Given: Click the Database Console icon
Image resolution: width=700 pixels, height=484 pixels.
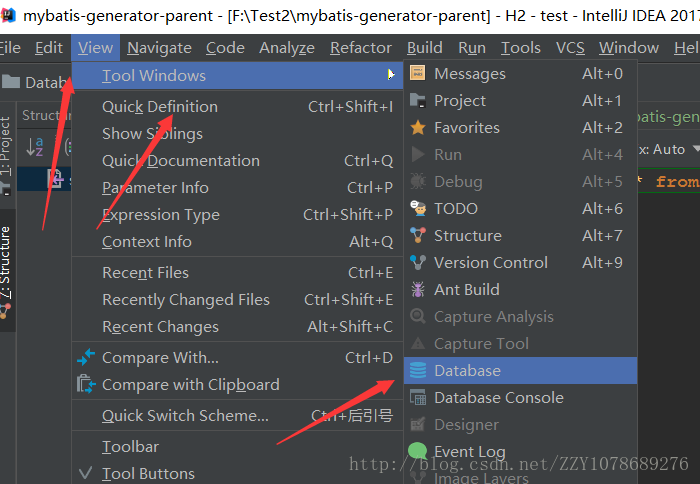Looking at the screenshot, I should (418, 397).
